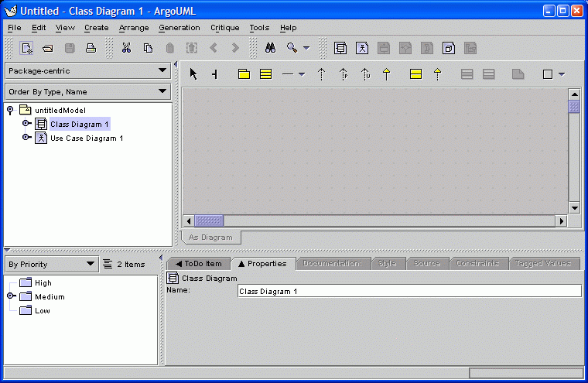
Task: Click the As Diagram tab
Action: [210, 238]
